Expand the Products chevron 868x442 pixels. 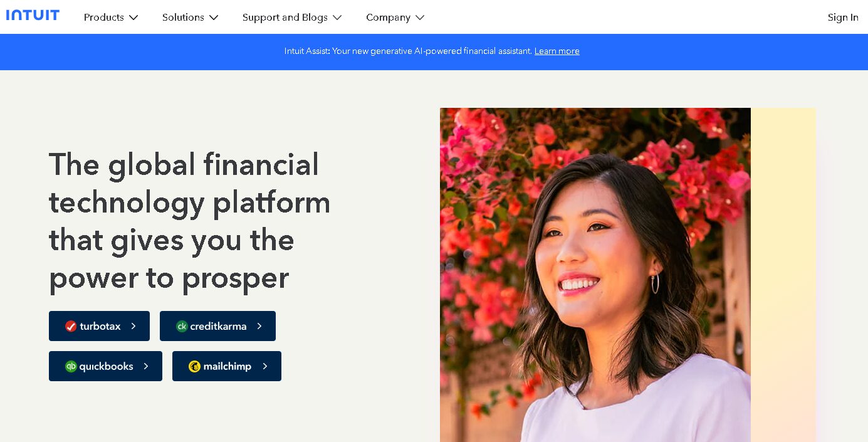pos(133,18)
